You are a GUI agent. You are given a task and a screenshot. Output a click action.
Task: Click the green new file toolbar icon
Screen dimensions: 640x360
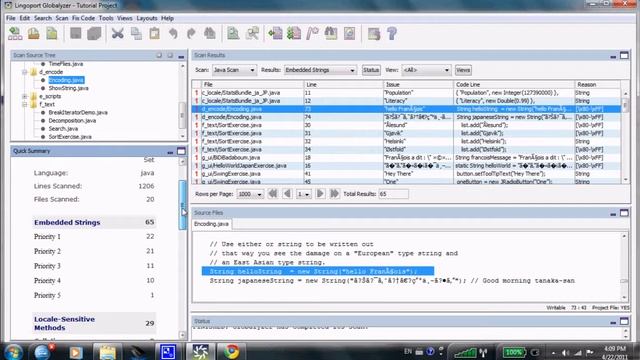[52, 33]
